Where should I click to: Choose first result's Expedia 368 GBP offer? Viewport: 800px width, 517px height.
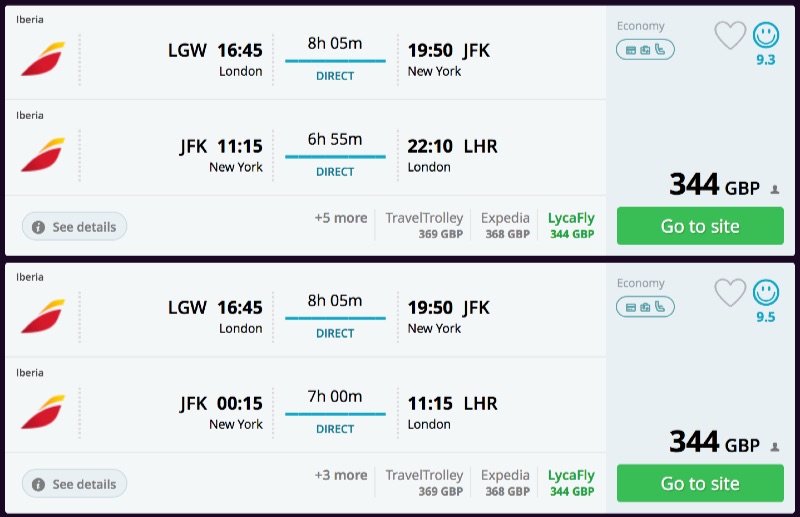(505, 225)
